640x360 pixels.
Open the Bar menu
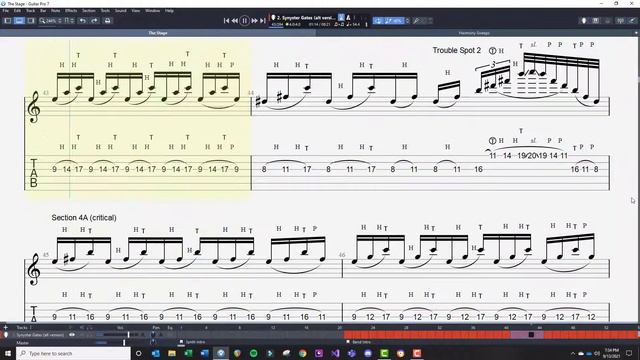[43, 11]
